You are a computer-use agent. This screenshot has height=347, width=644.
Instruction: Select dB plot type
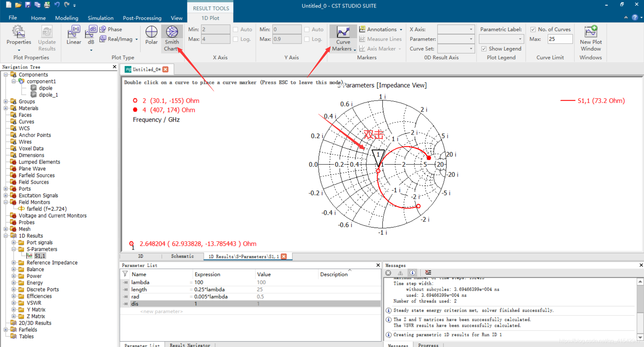tap(91, 38)
